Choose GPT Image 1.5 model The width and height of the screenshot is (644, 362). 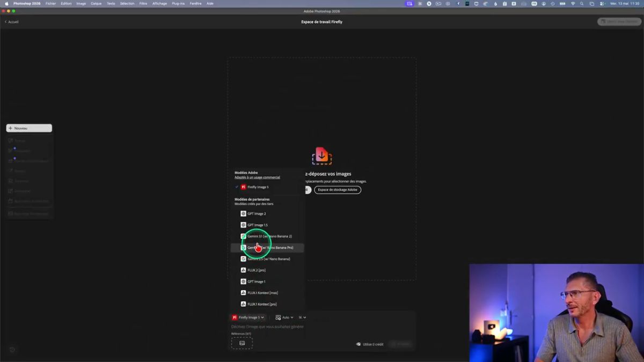coord(267,225)
